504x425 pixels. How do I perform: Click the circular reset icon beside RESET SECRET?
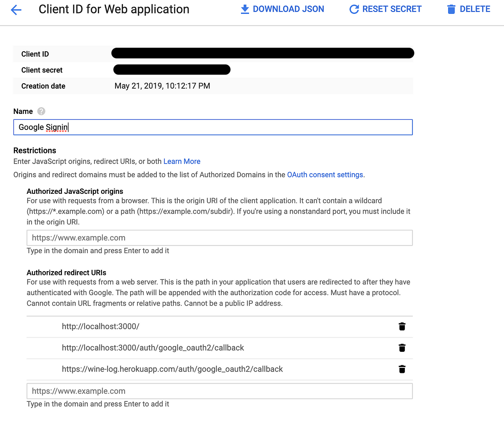[354, 9]
